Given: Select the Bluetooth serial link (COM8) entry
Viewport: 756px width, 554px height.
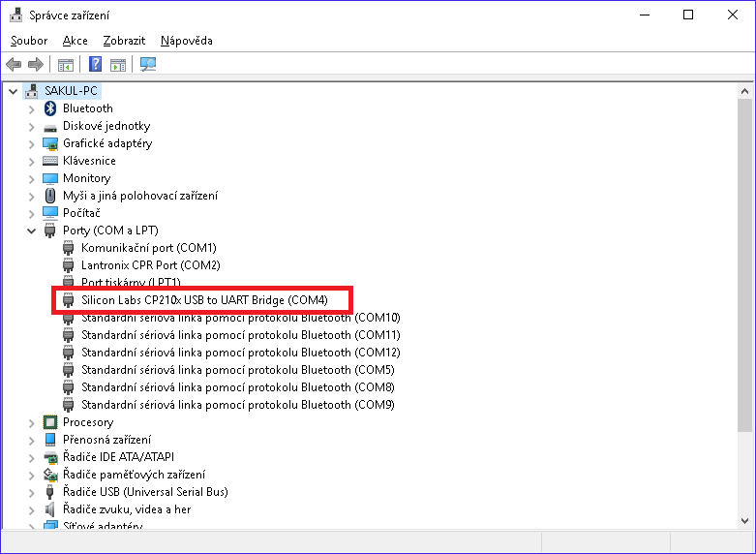Looking at the screenshot, I should (238, 387).
